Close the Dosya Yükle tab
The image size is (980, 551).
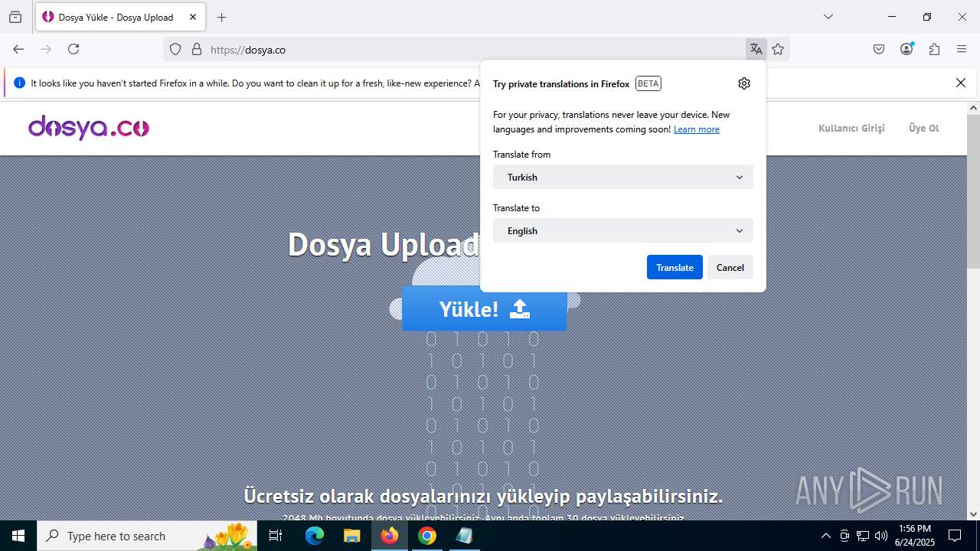193,17
